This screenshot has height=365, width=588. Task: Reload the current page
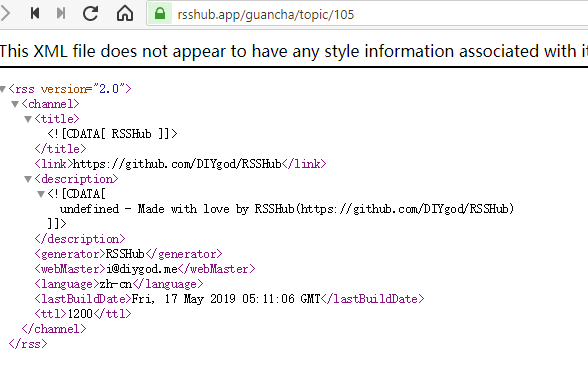click(90, 14)
